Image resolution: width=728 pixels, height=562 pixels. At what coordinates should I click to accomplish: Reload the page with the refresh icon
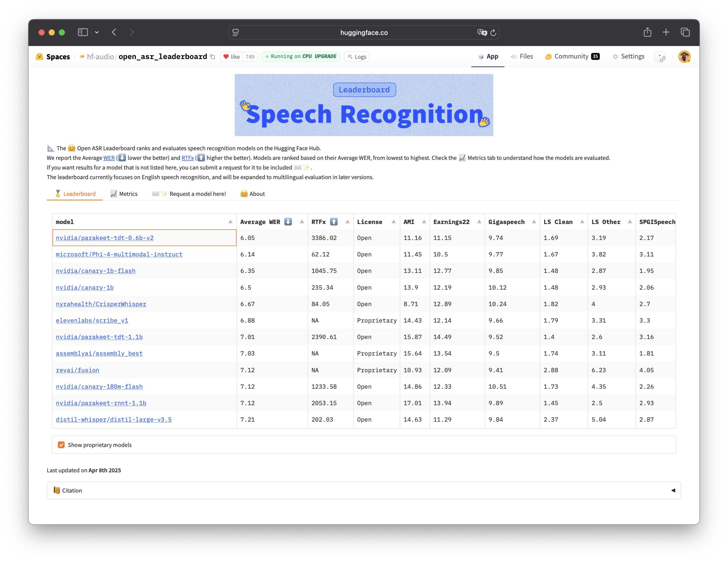tap(493, 32)
